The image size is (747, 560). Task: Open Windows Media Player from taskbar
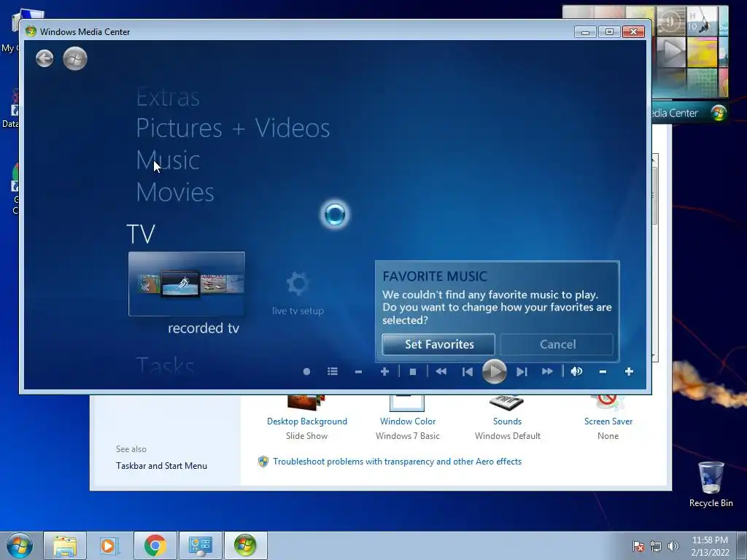pyautogui.click(x=109, y=545)
